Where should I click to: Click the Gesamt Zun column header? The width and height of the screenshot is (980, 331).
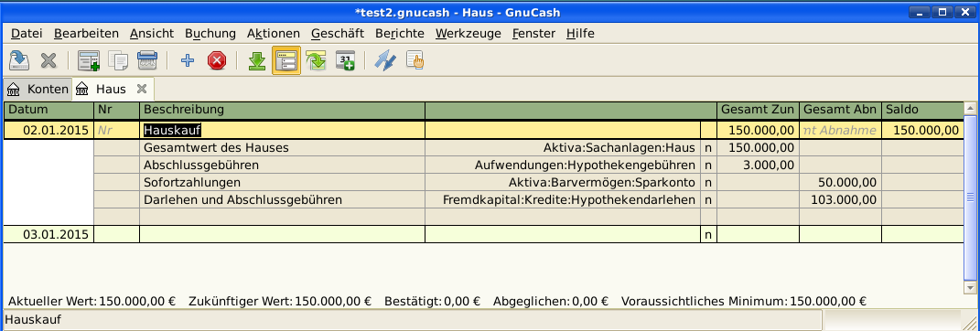[x=758, y=110]
